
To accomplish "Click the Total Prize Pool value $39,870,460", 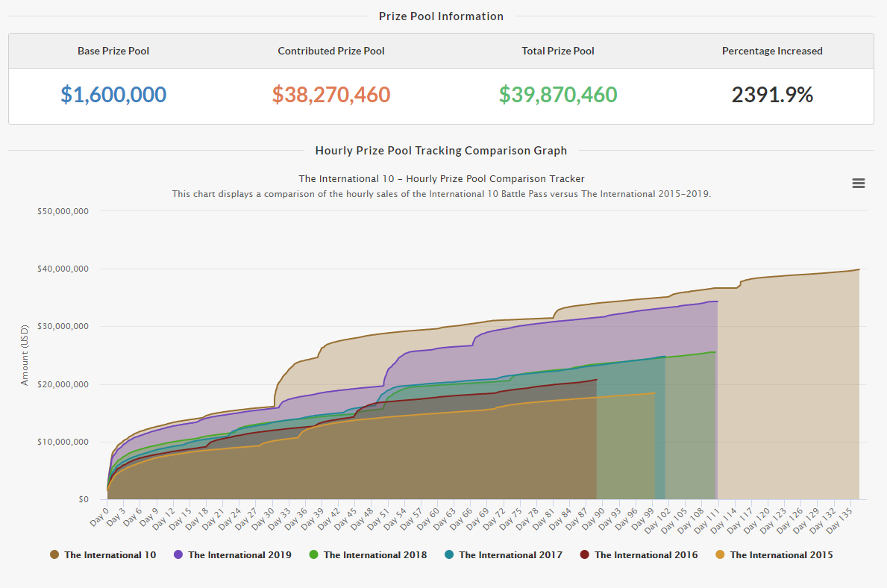I will pyautogui.click(x=558, y=95).
